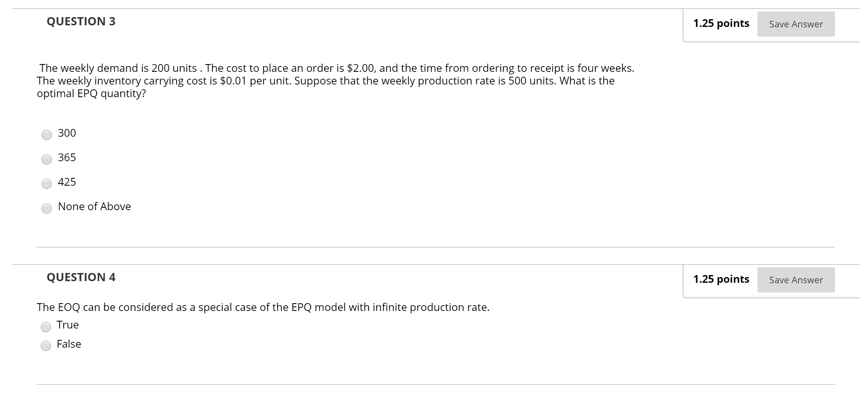This screenshot has width=868, height=395.
Task: Click Save Answer for Question 3
Action: (795, 24)
